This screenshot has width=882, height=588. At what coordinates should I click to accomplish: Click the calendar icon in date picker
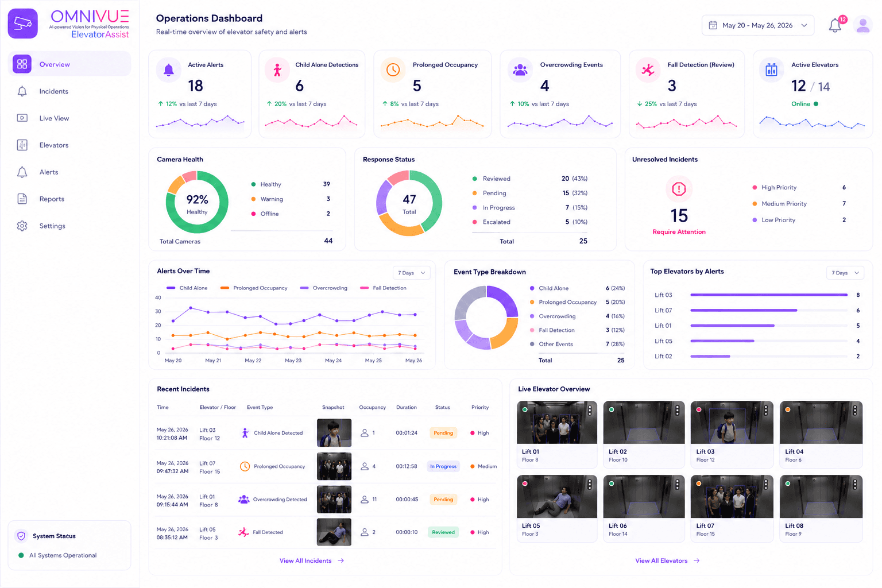(x=713, y=25)
